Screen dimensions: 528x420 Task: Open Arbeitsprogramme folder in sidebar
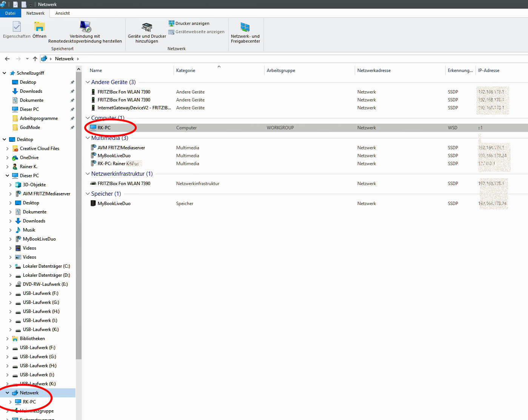click(x=39, y=118)
